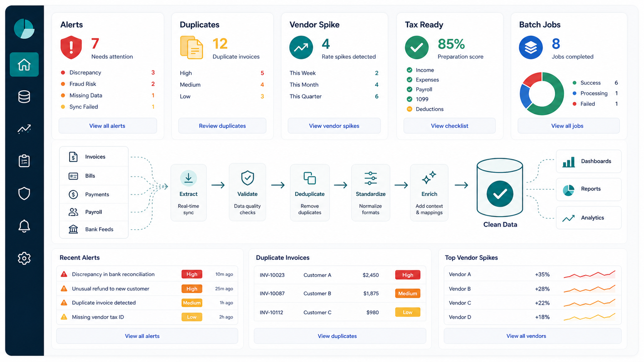The image size is (644, 362).
Task: Click Vendor D sparkline chart
Action: pyautogui.click(x=589, y=317)
